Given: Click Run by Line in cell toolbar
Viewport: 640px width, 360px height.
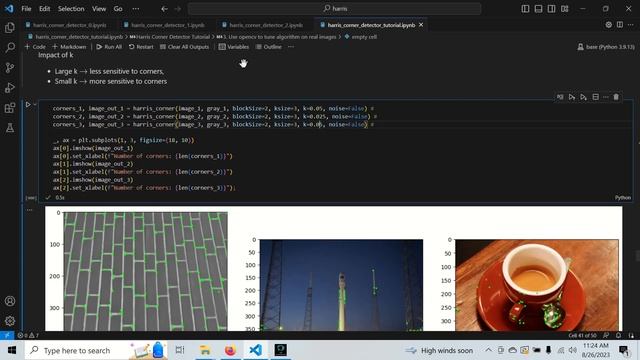Looking at the screenshot, I should (x=560, y=97).
